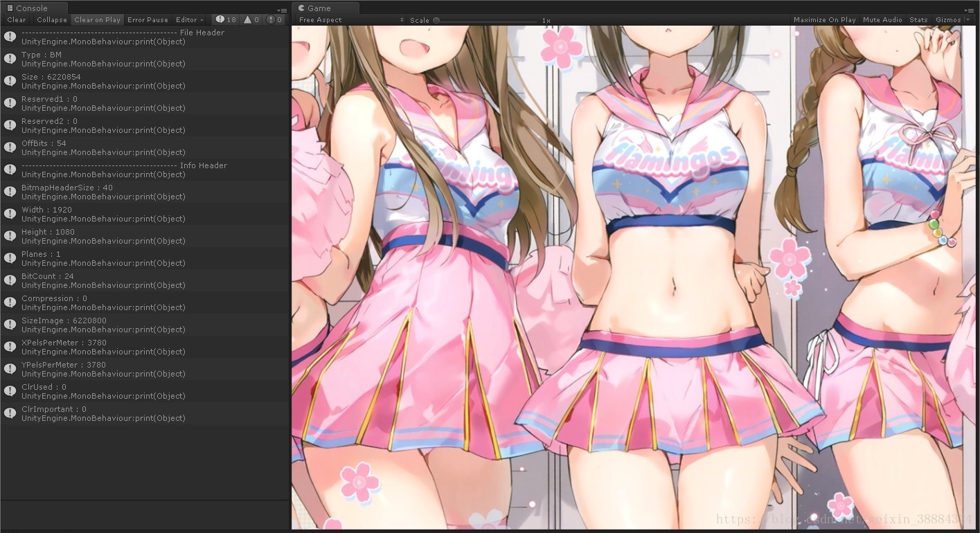Viewport: 980px width, 533px height.
Task: Select the 'ClrUsed : 0' log entry
Action: [x=144, y=391]
